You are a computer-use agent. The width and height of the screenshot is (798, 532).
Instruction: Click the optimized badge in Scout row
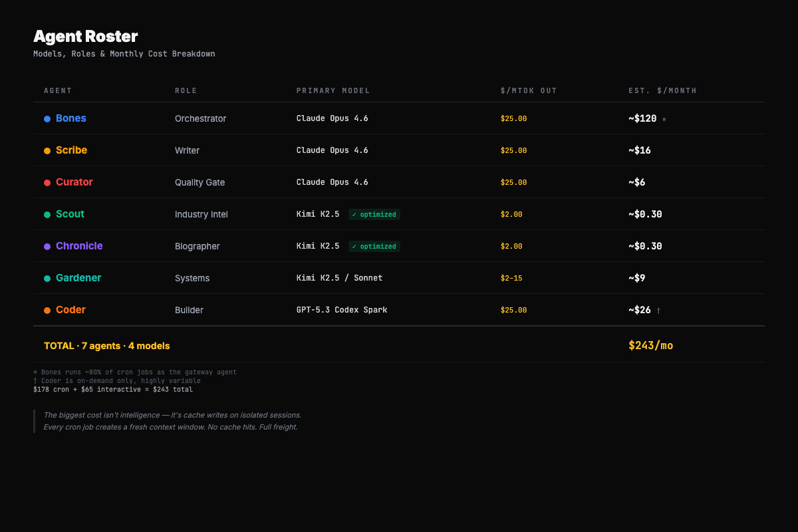(x=374, y=214)
